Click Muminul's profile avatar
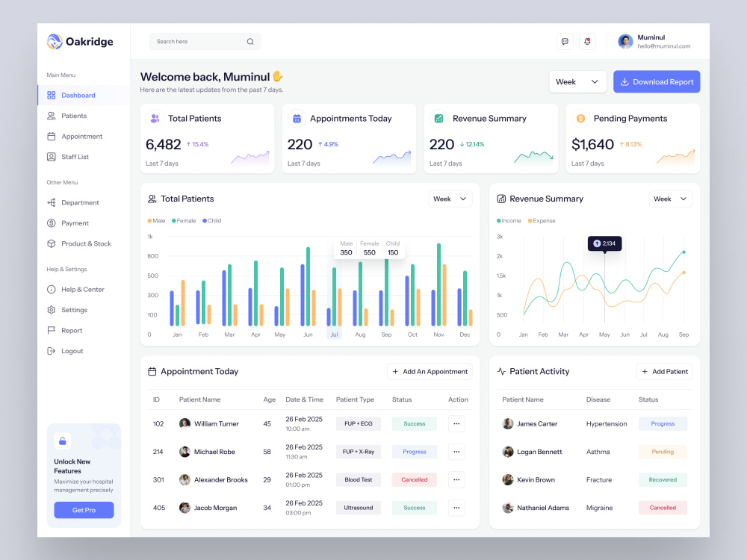747x560 pixels. [625, 41]
